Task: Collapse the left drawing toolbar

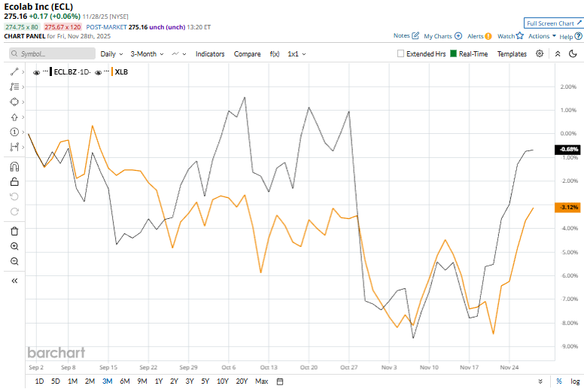Action: pyautogui.click(x=14, y=281)
